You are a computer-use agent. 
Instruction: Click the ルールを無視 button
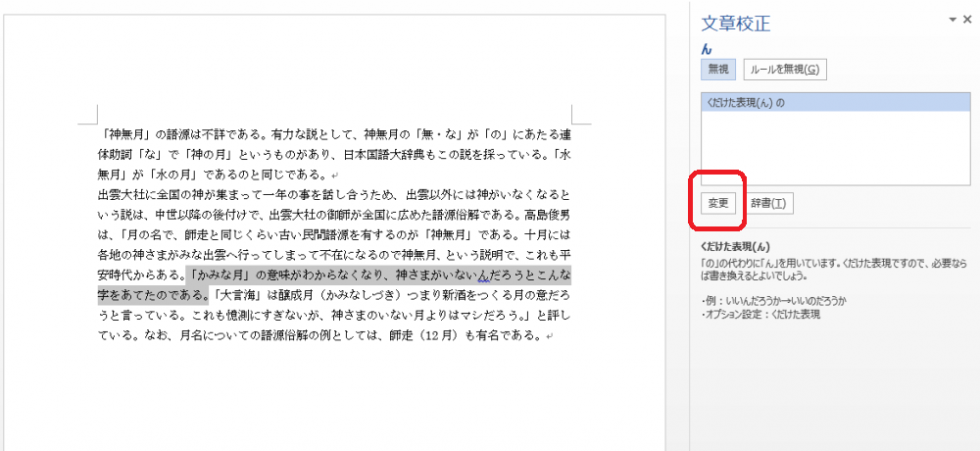(x=785, y=70)
